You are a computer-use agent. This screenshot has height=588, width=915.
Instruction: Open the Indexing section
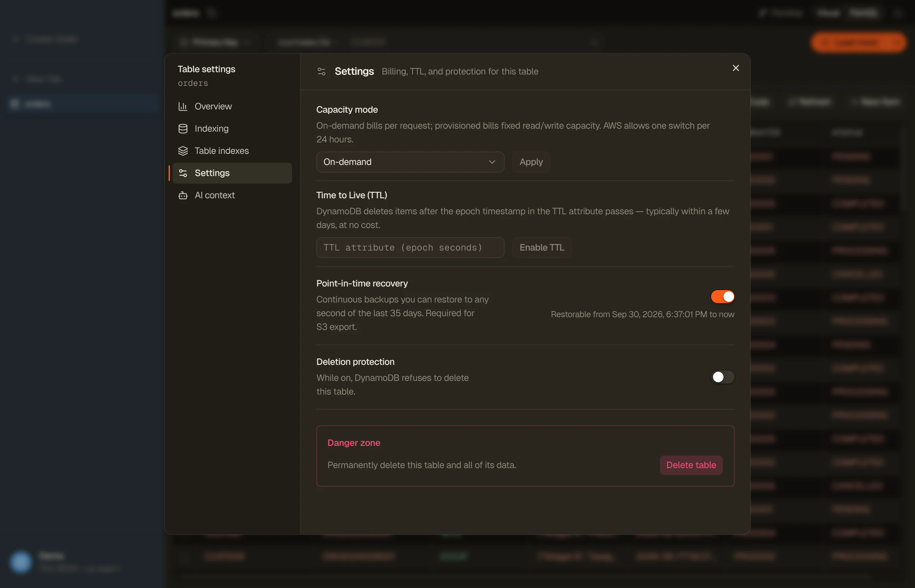[232, 128]
